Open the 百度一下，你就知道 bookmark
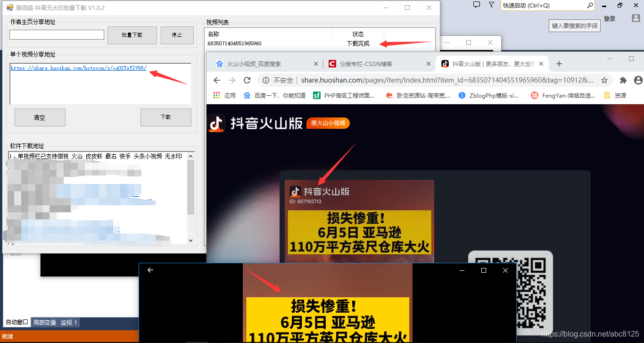Screen dimensions: 644x343 [274, 95]
